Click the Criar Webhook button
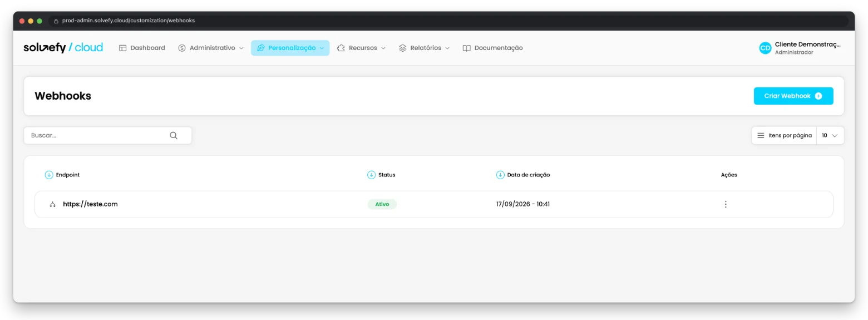The height and width of the screenshot is (320, 868). pyautogui.click(x=793, y=96)
